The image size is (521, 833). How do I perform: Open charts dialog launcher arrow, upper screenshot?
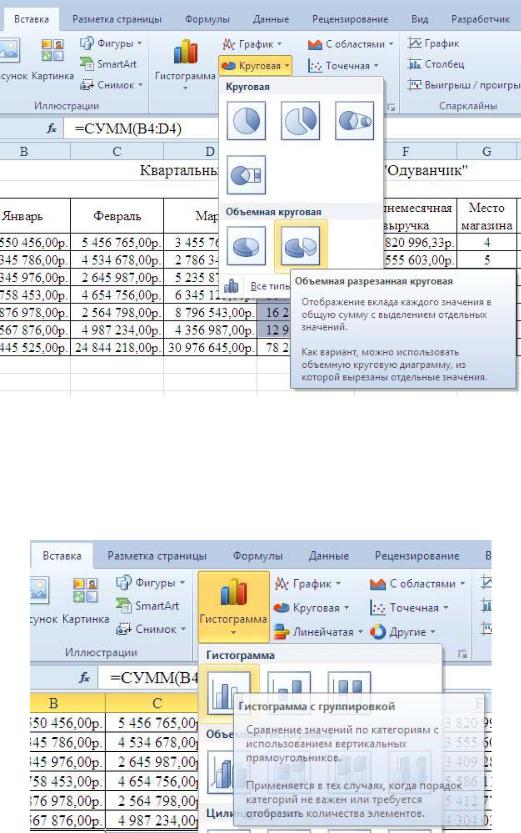tap(391, 107)
